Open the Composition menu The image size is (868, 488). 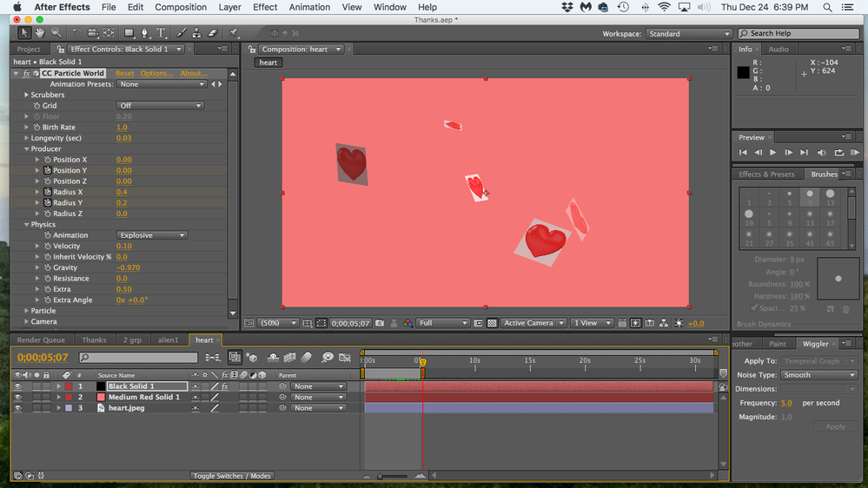point(181,7)
